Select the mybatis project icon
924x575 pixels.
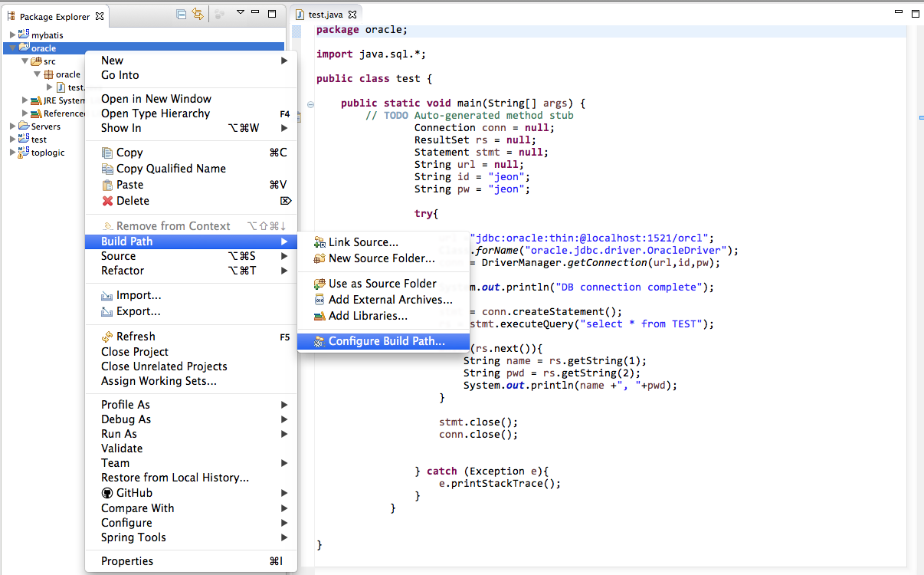(24, 35)
